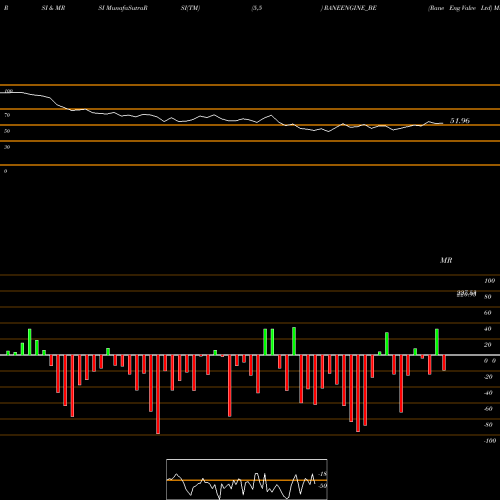Screen dimensions: 500x500
Task: Click the -60 label on MR axis
Action: pyautogui.click(x=488, y=409)
